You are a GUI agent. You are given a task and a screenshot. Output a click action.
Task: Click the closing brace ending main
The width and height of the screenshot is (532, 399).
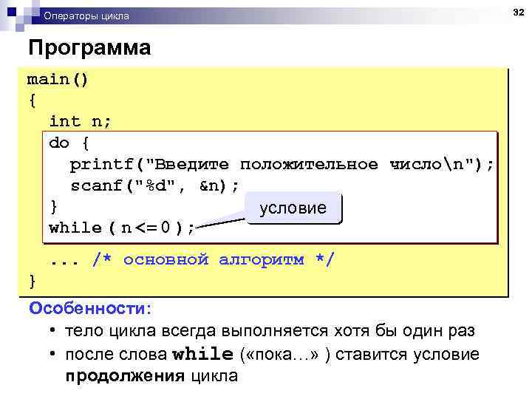(x=33, y=282)
